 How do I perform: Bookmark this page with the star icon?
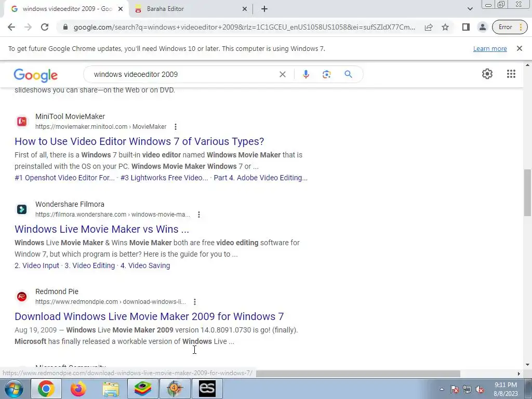(445, 27)
